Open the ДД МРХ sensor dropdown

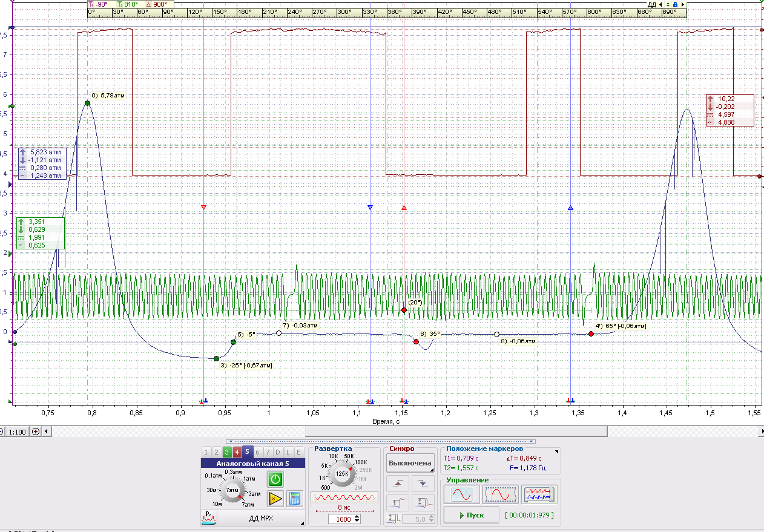coord(261,519)
